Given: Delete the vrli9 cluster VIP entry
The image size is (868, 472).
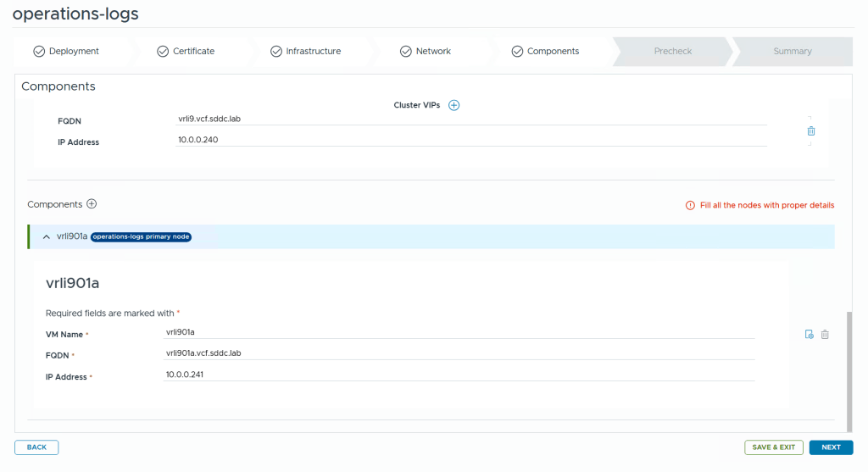Looking at the screenshot, I should 811,131.
